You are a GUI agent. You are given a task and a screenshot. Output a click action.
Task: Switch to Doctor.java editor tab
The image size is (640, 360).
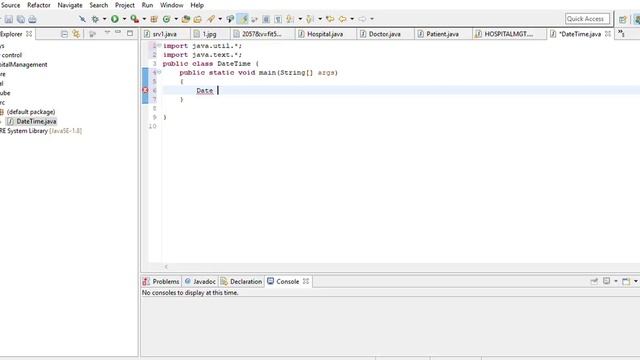point(384,34)
